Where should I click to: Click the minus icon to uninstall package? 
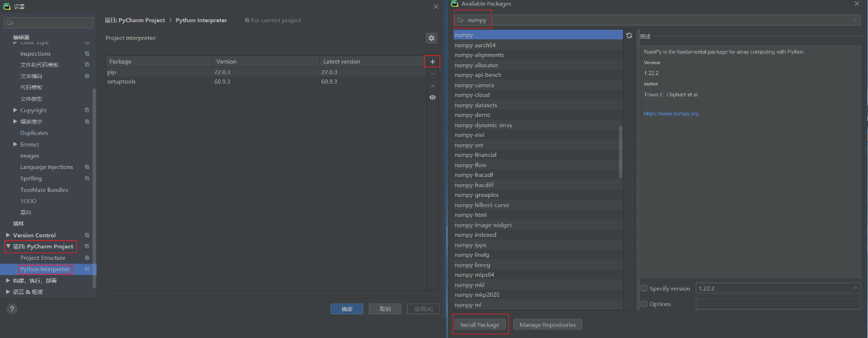tap(432, 73)
